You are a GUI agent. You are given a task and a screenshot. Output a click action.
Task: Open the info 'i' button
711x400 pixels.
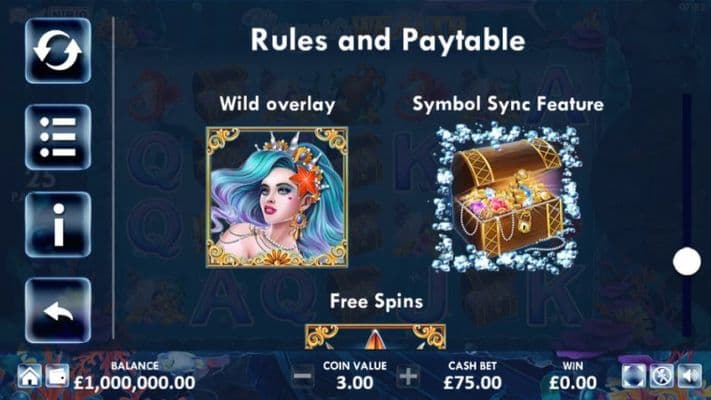[58, 224]
